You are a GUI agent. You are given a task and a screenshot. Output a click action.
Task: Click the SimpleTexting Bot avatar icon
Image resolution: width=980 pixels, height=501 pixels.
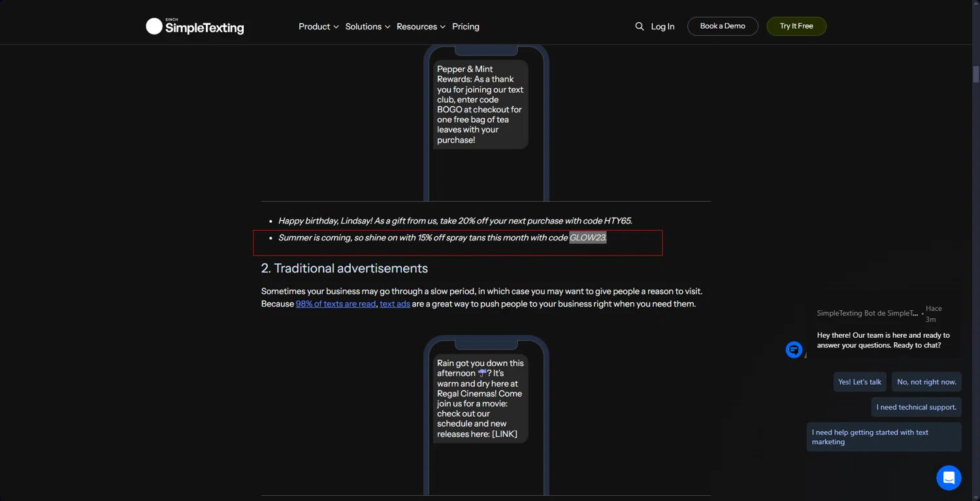tap(794, 349)
